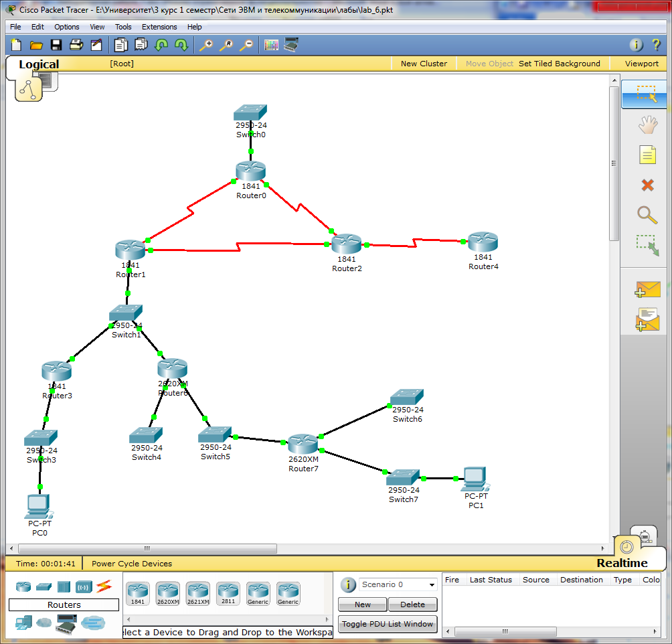Print using the printer icon
Screen dimensions: 672x644
click(x=76, y=45)
